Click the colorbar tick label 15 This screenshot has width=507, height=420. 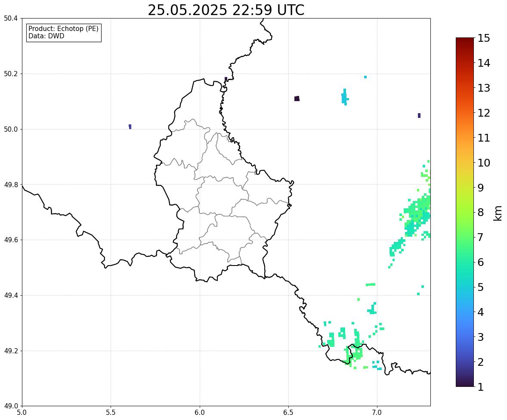(x=484, y=38)
